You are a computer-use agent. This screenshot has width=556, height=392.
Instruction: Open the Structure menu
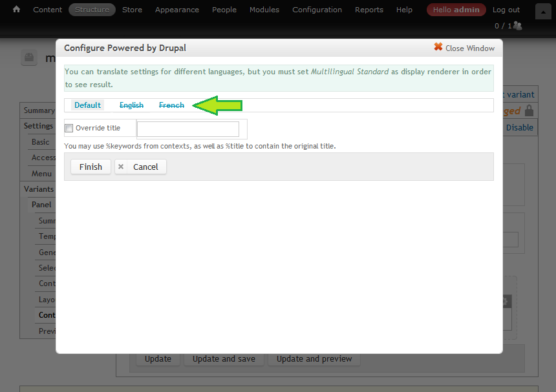coord(92,10)
